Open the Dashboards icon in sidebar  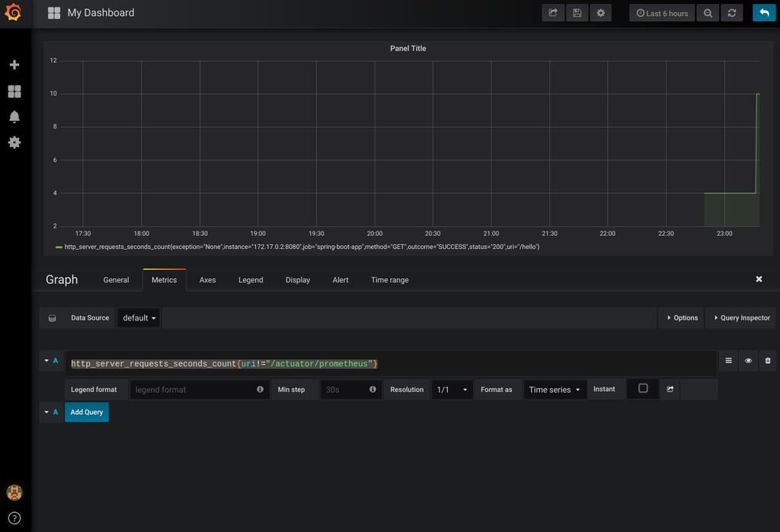(x=14, y=91)
